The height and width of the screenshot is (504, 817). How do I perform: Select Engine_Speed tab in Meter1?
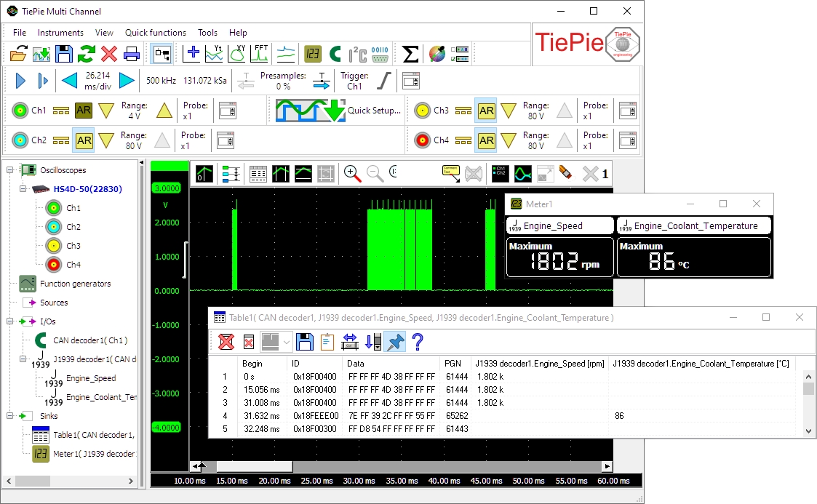click(559, 225)
